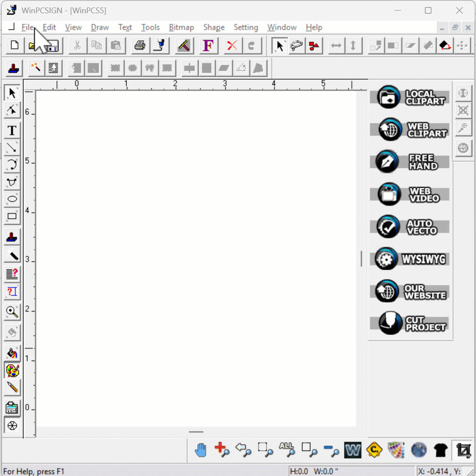Click the vertical flip arrow icon
The image size is (476, 476).
[x=353, y=45]
